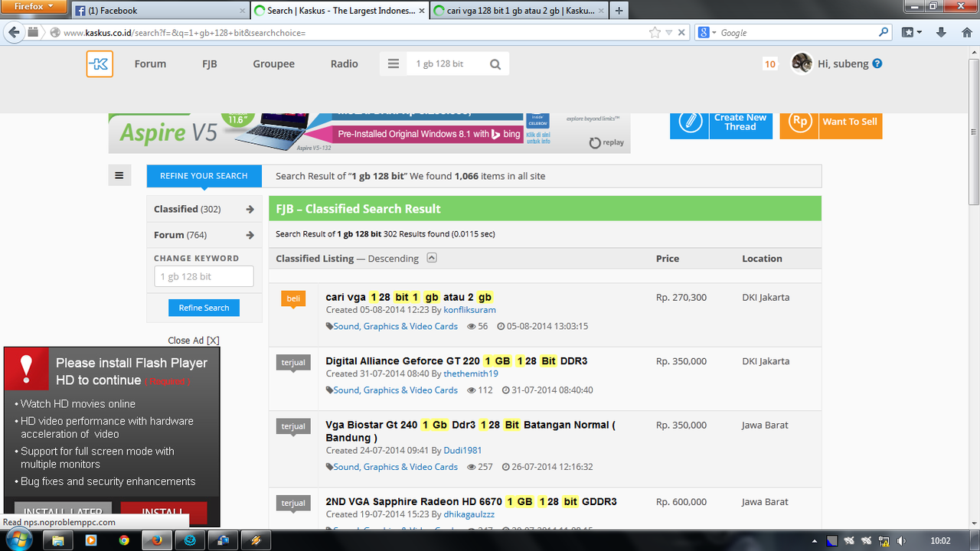The width and height of the screenshot is (980, 551).
Task: Visit user Dudi1981 profile
Action: point(462,451)
